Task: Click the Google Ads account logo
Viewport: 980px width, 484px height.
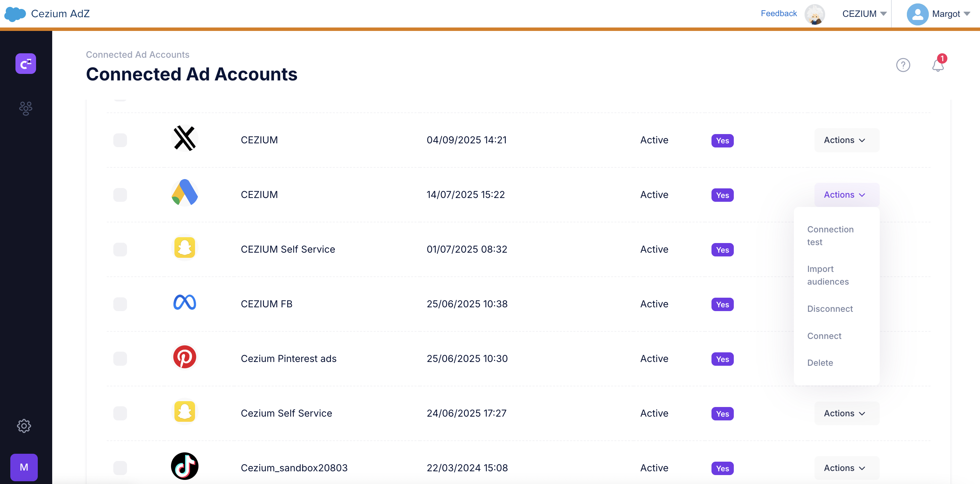Action: click(x=184, y=193)
